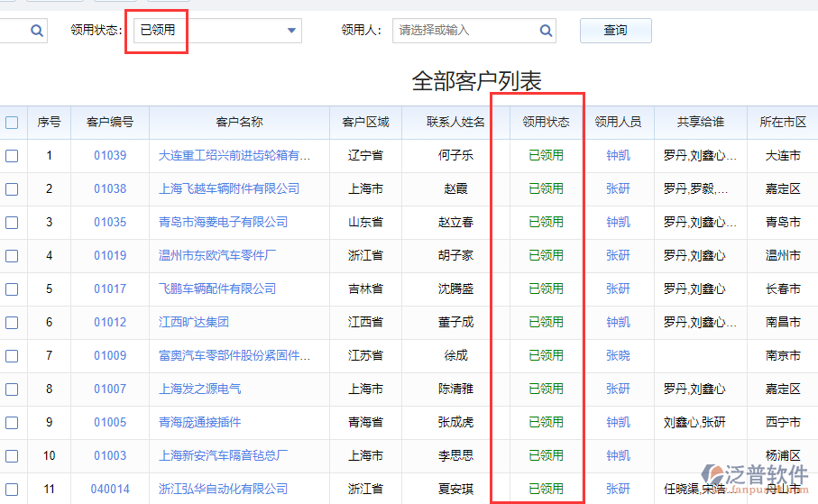Open customer number link 040014

tap(110, 490)
